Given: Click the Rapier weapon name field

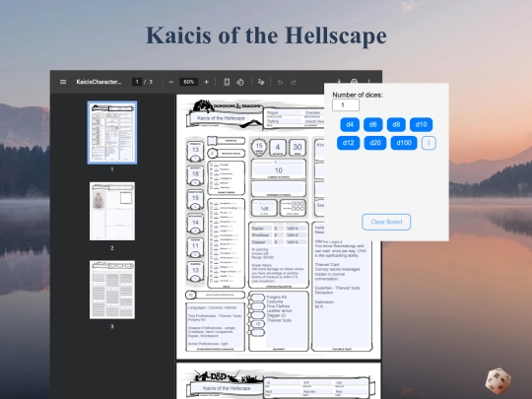Looking at the screenshot, I should 261,229.
